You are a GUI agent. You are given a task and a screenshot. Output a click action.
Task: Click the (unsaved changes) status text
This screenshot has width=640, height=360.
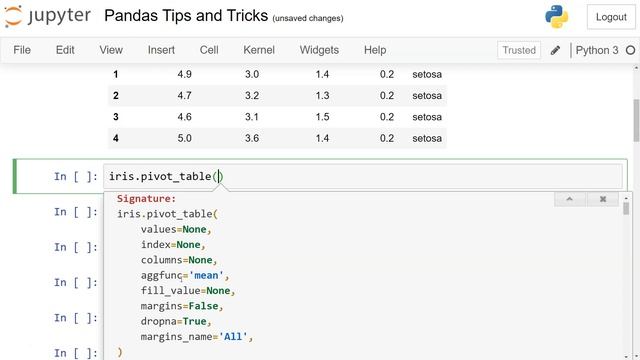pos(308,18)
